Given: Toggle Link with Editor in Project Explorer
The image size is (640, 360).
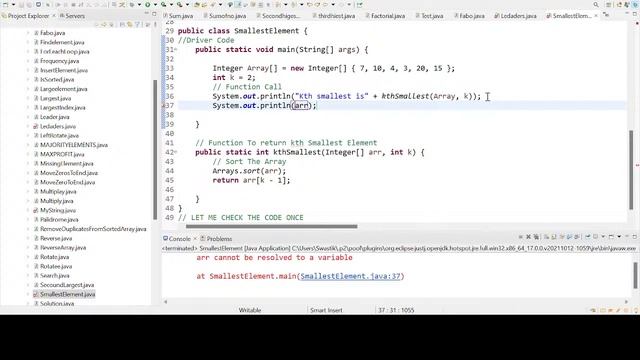Looking at the screenshot, I should 130,24.
